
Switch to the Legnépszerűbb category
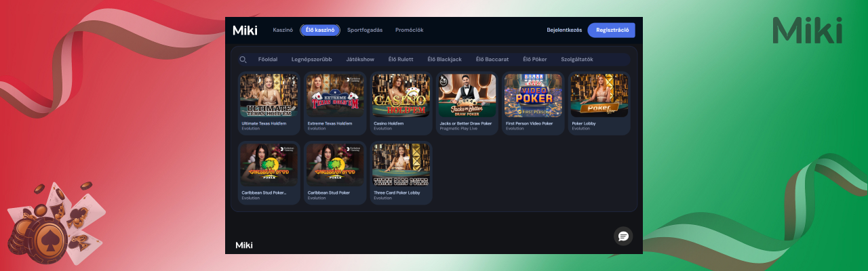[312, 60]
